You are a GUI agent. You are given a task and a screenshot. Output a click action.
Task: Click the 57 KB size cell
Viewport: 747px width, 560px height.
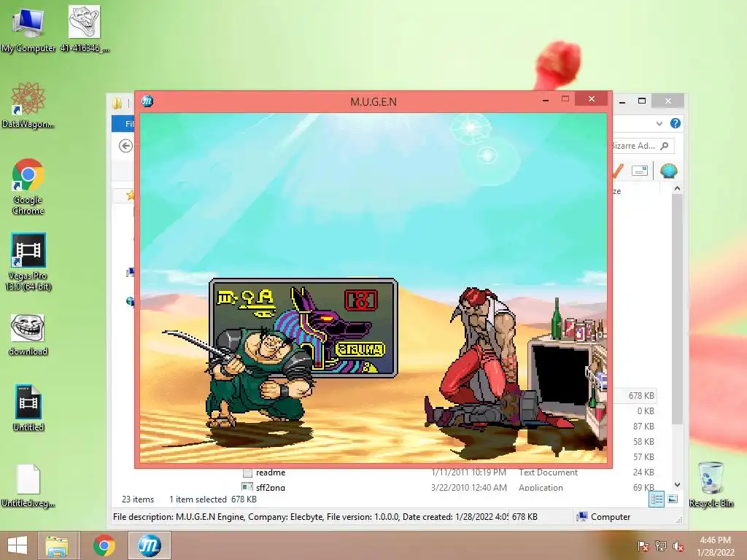(643, 456)
